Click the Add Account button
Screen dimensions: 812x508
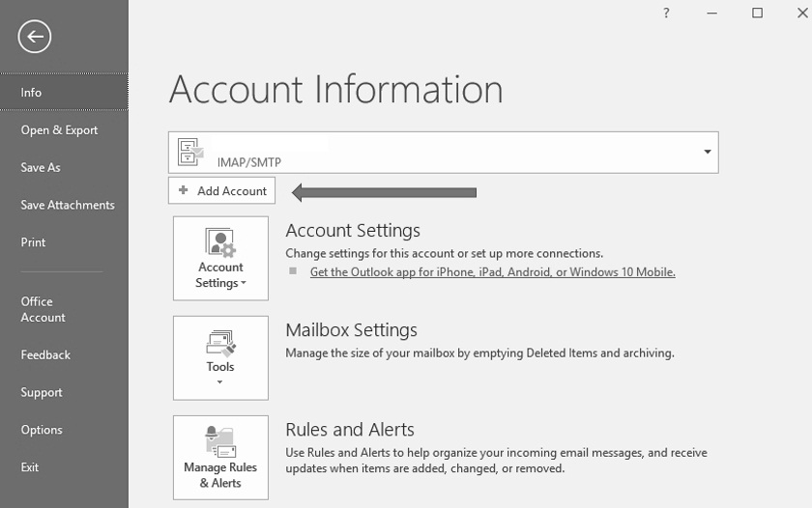pos(221,191)
